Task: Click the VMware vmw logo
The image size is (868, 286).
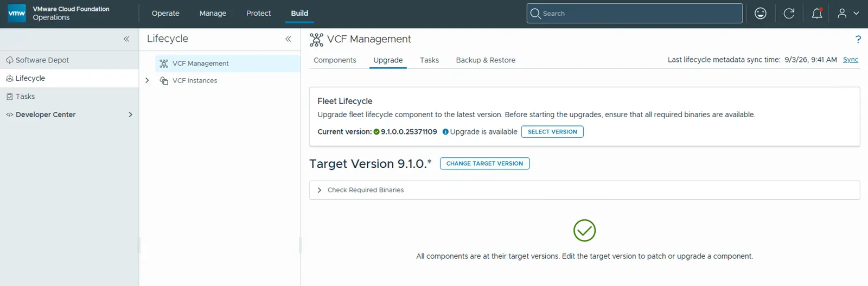Action: click(x=16, y=13)
